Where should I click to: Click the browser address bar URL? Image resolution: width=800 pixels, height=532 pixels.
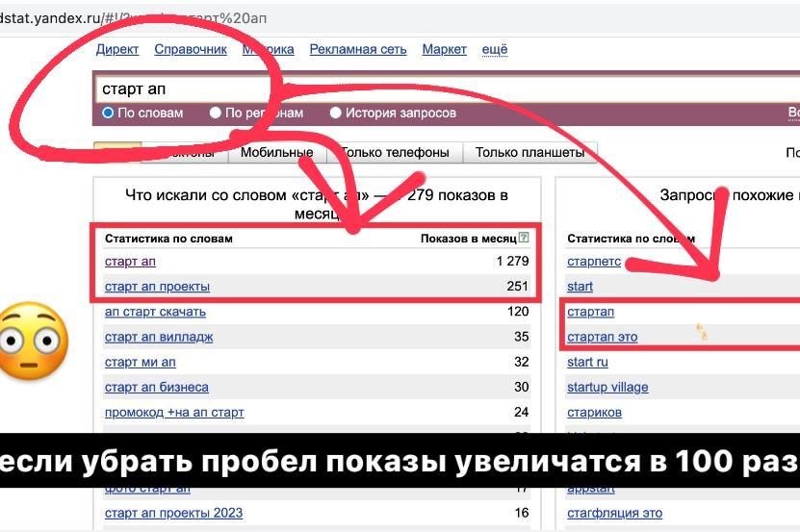pyautogui.click(x=133, y=18)
